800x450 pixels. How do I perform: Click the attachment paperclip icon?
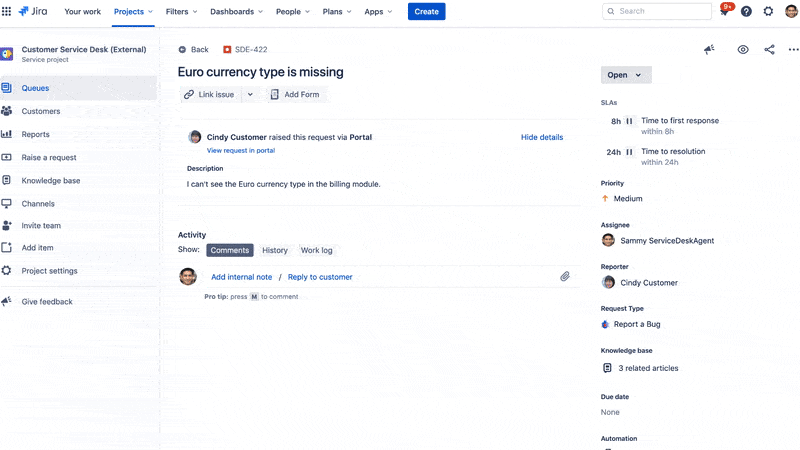pos(565,276)
